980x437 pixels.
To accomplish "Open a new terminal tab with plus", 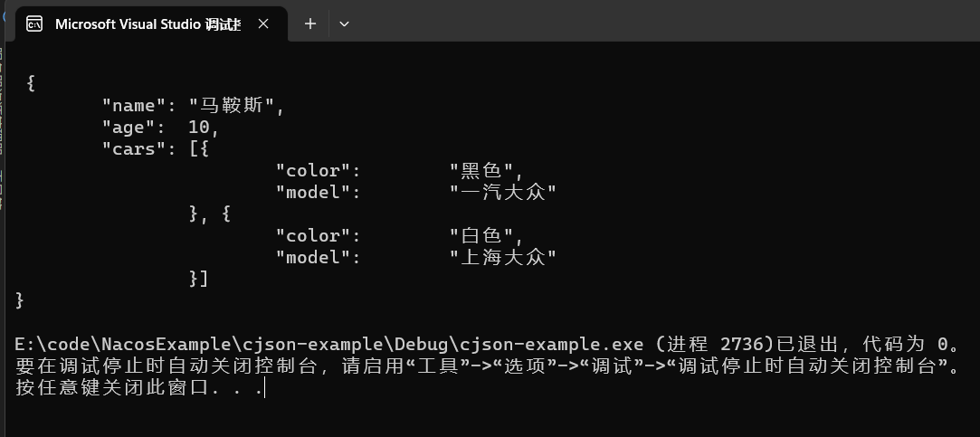I will tap(309, 24).
